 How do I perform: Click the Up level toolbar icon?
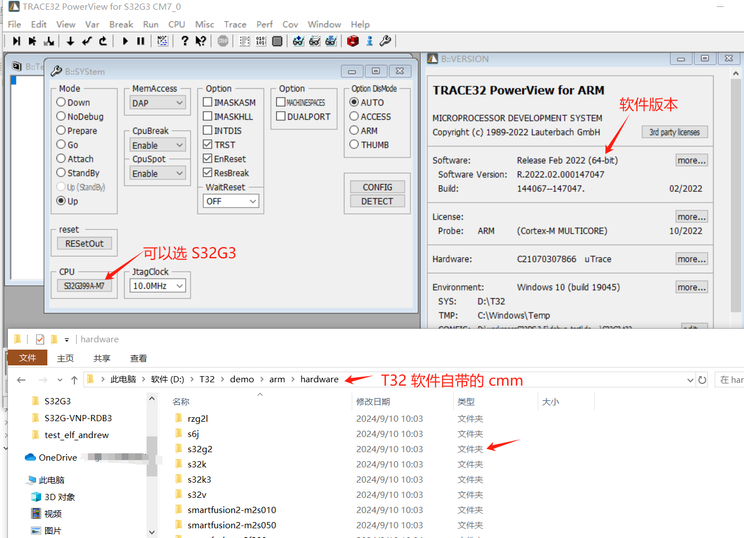[102, 41]
